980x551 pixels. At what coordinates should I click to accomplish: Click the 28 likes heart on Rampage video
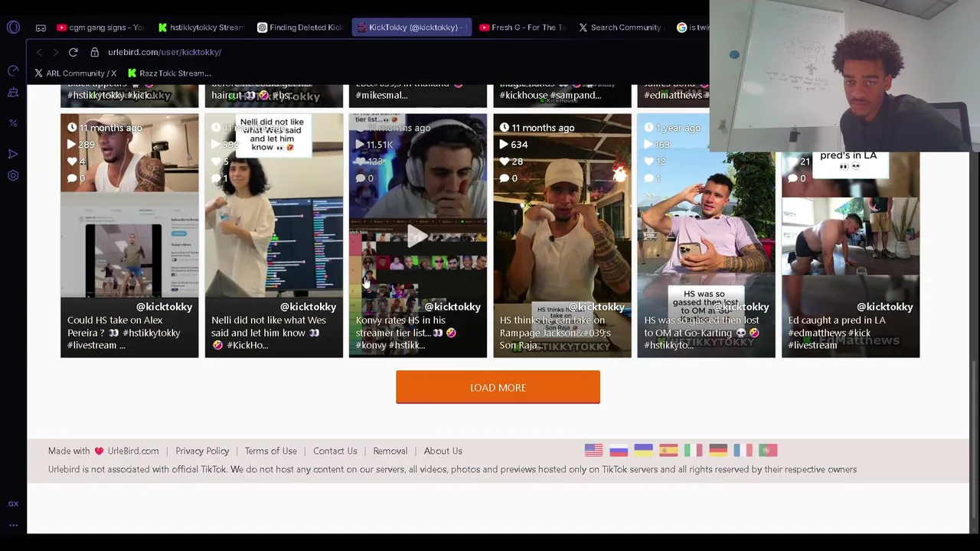pos(511,161)
